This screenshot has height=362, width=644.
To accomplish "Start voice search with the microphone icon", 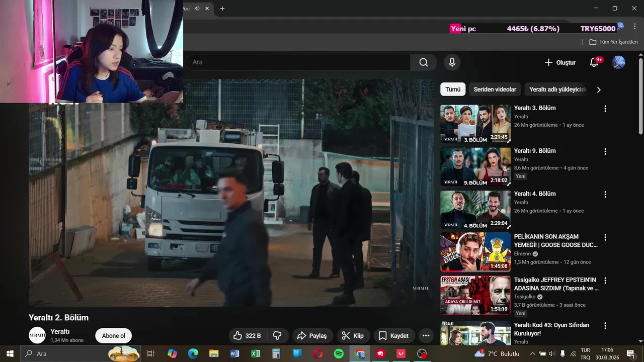I will 452,62.
